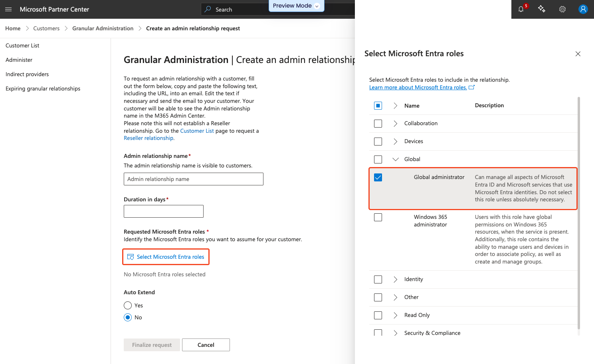This screenshot has width=594, height=364.
Task: Open Indirect providers in sidebar
Action: tap(27, 74)
